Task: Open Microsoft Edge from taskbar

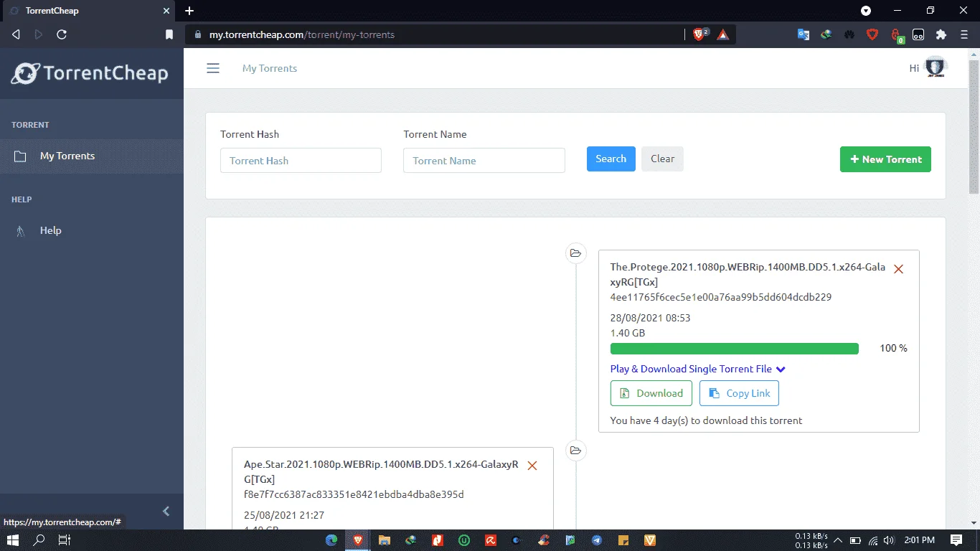Action: (x=331, y=540)
